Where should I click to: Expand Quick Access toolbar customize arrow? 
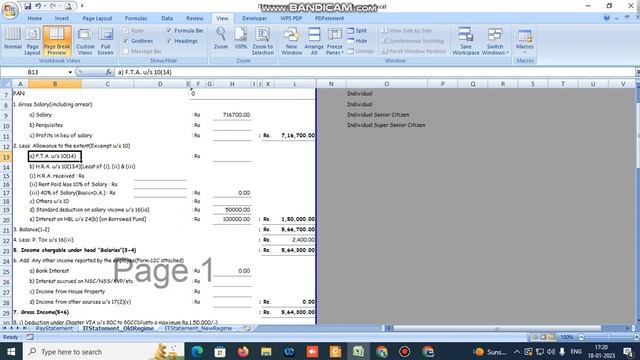pyautogui.click(x=82, y=6)
